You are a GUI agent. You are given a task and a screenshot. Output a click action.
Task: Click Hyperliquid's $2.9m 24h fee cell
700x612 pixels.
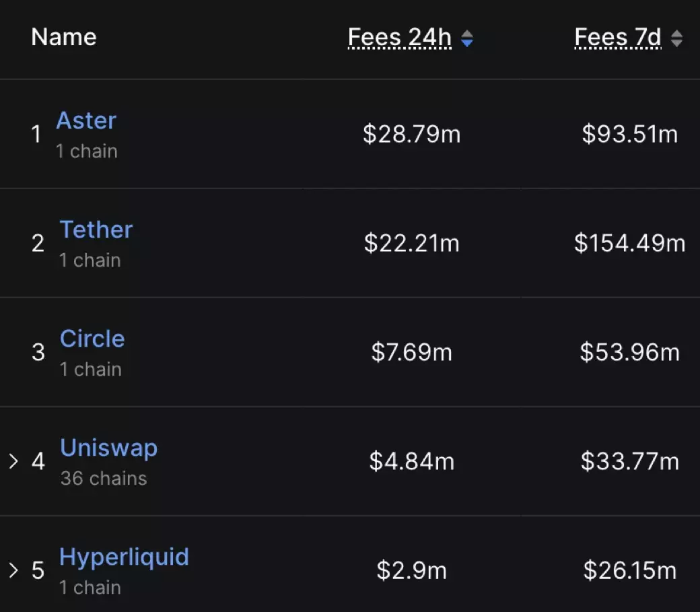(x=411, y=571)
